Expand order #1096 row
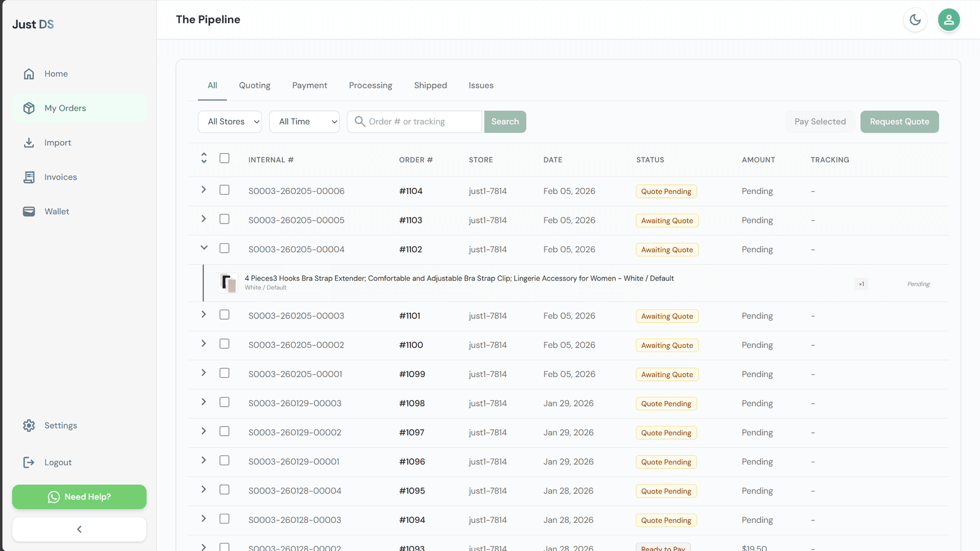 204,460
